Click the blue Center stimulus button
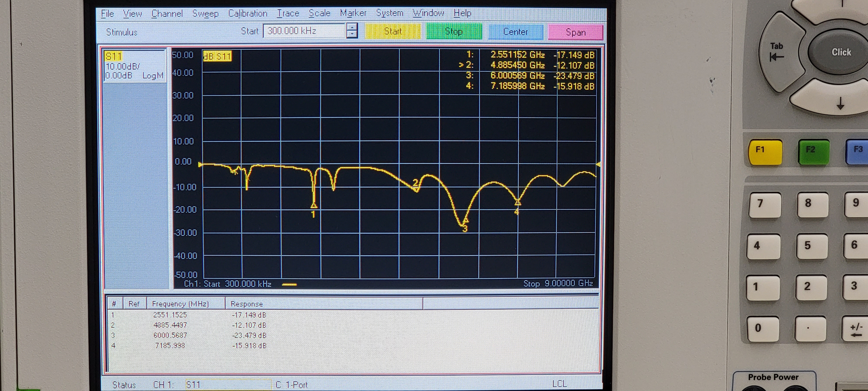Image resolution: width=868 pixels, height=391 pixels. 515,32
